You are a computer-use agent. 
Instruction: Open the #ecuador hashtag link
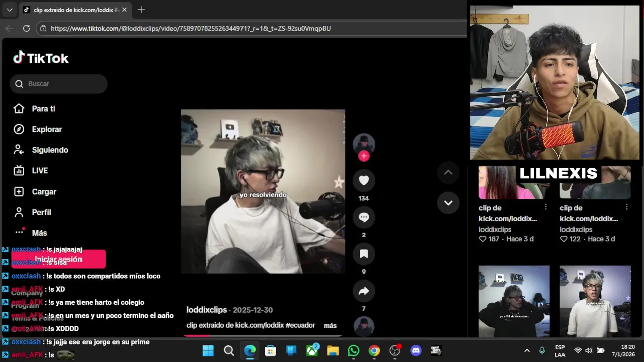[x=300, y=325]
